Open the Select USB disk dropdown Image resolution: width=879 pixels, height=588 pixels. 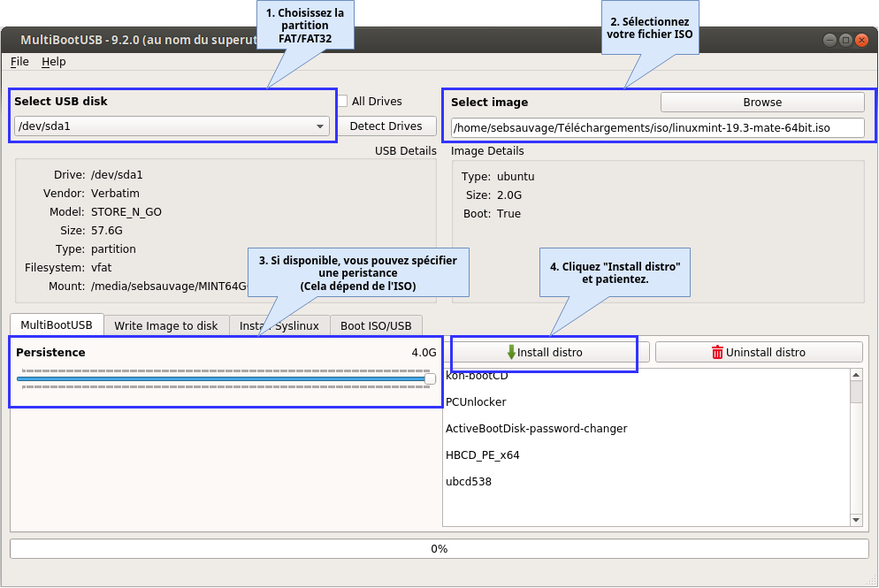tap(172, 126)
